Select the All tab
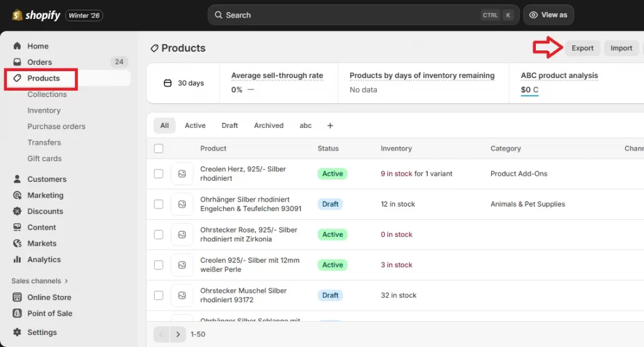 click(164, 125)
